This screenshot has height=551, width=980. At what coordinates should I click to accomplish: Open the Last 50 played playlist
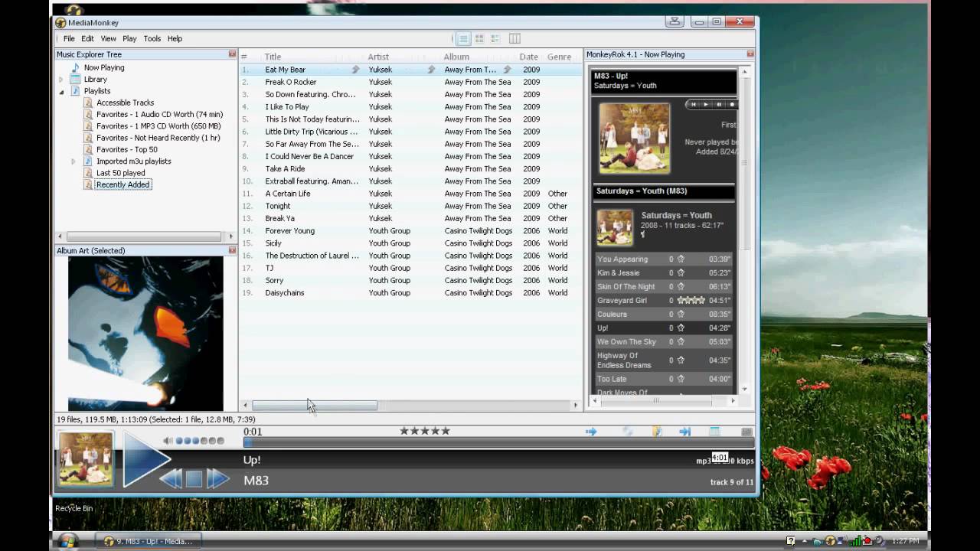[120, 173]
